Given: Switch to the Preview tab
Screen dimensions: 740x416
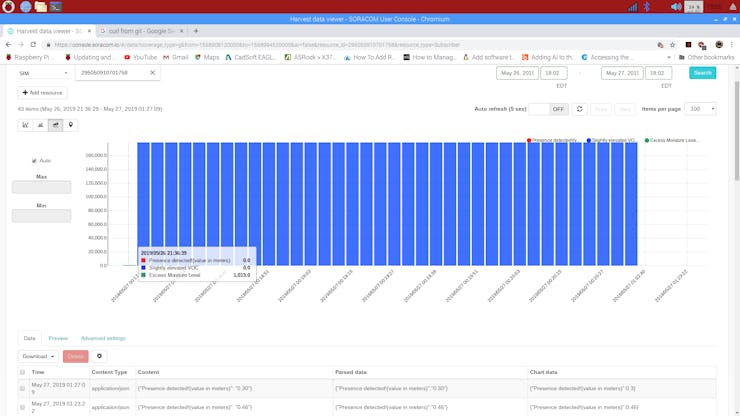Looking at the screenshot, I should [x=58, y=339].
